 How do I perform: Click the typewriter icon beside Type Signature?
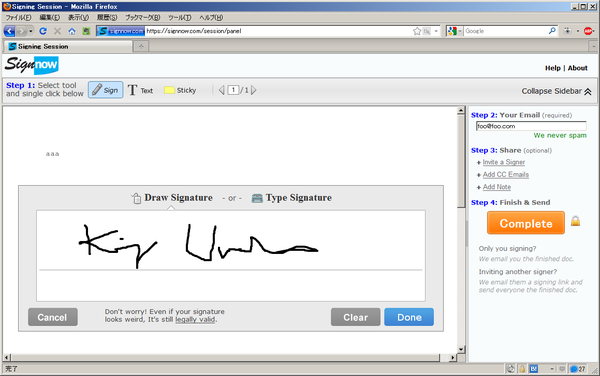coord(257,198)
